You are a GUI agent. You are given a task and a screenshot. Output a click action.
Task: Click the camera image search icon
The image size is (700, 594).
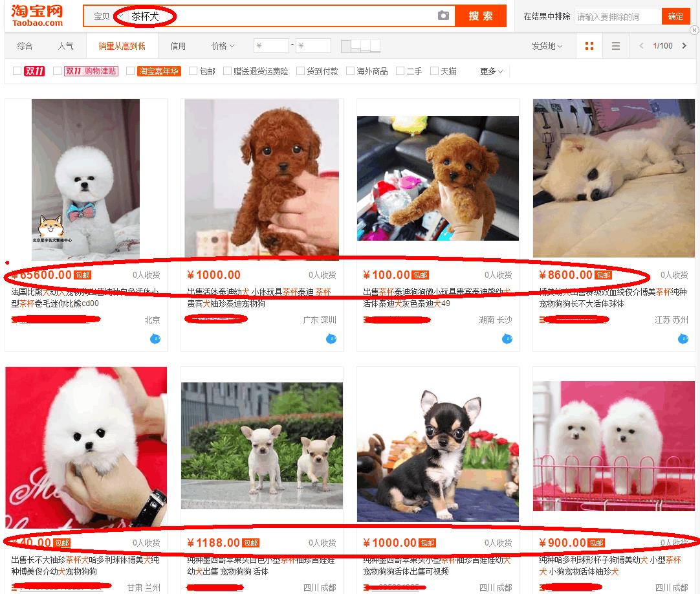coord(443,16)
